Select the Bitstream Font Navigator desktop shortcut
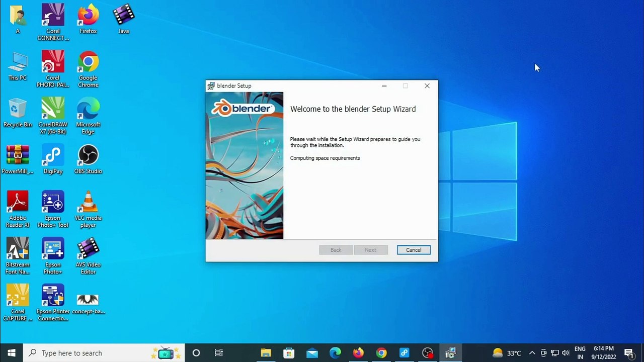This screenshot has height=362, width=644. coord(18,256)
